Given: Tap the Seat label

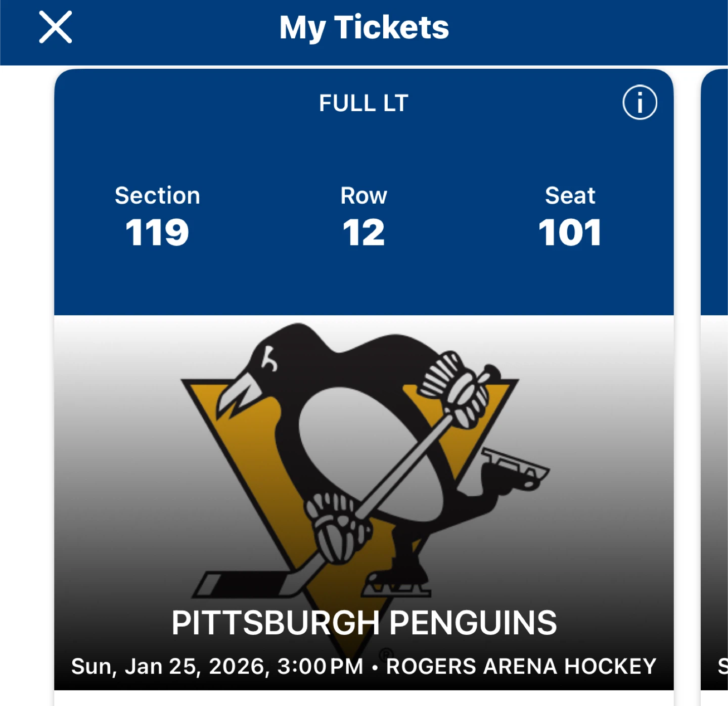Looking at the screenshot, I should 570,196.
